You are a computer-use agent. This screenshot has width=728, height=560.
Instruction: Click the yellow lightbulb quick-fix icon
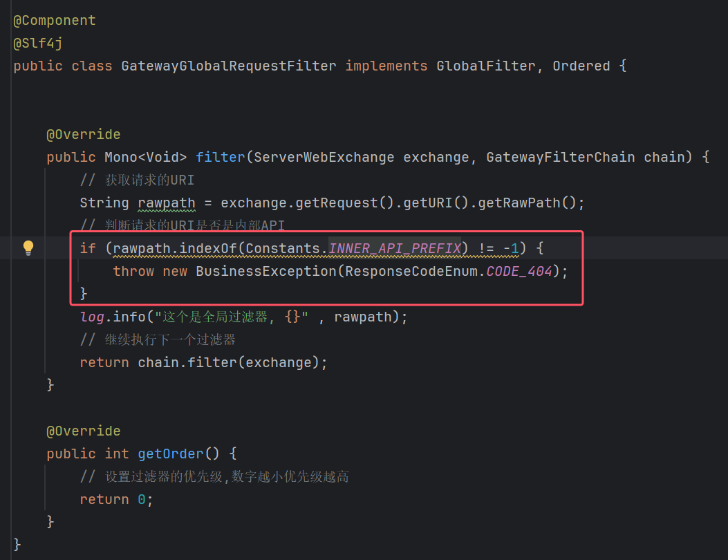[x=28, y=248]
